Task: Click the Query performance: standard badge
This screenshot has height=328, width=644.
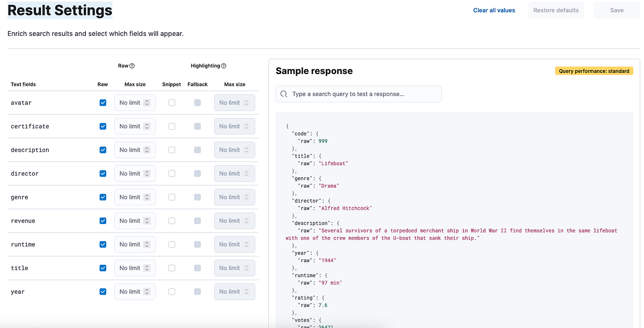Action: coord(594,71)
